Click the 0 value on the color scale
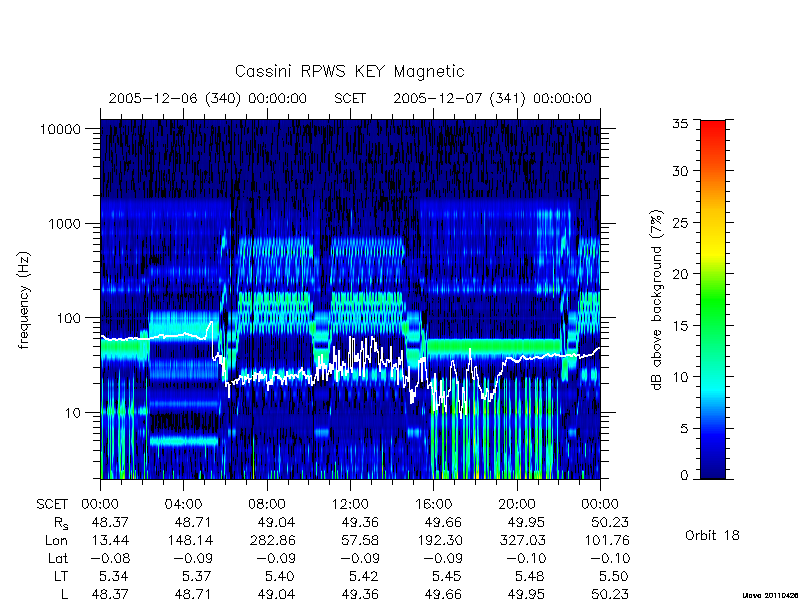800x600 pixels. click(x=684, y=476)
